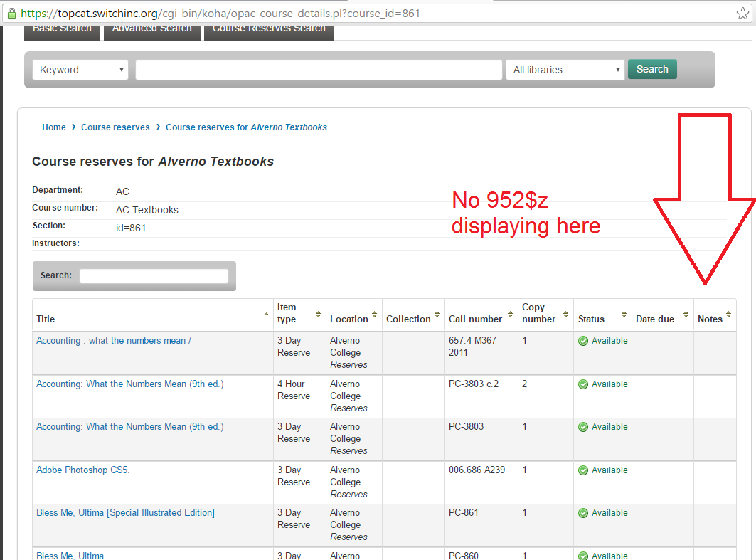Click the bookmark star icon in address bar

click(x=743, y=14)
